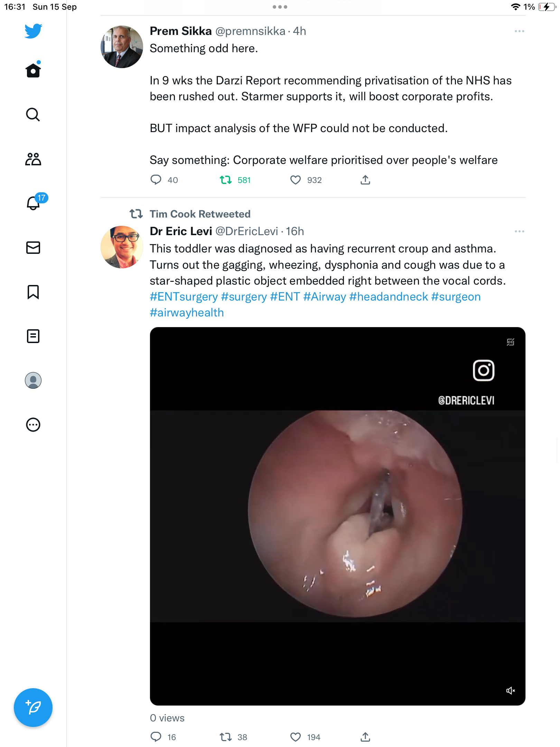This screenshot has width=560, height=747.
Task: Open the Bookmarks icon
Action: point(33,292)
